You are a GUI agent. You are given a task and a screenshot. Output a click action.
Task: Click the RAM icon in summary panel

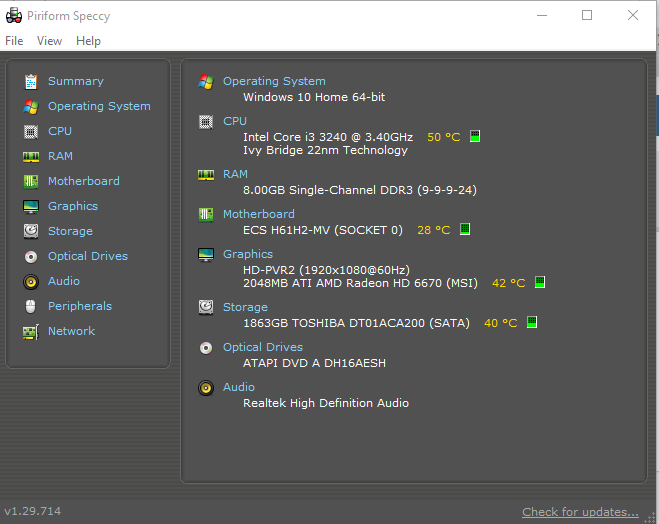pos(206,175)
